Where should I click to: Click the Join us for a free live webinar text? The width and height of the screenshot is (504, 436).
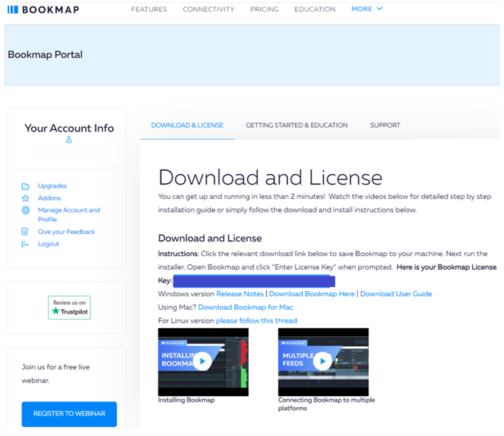[x=56, y=374]
